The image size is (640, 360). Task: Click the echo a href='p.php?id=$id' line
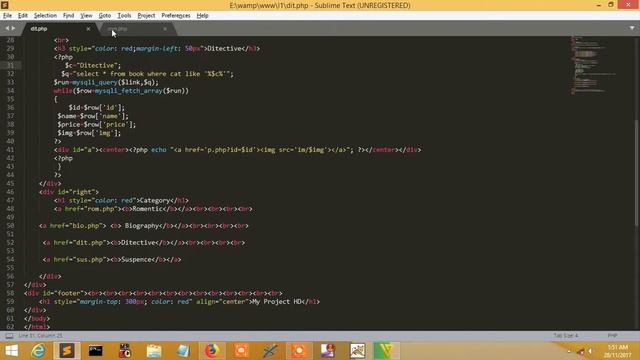coord(237,150)
